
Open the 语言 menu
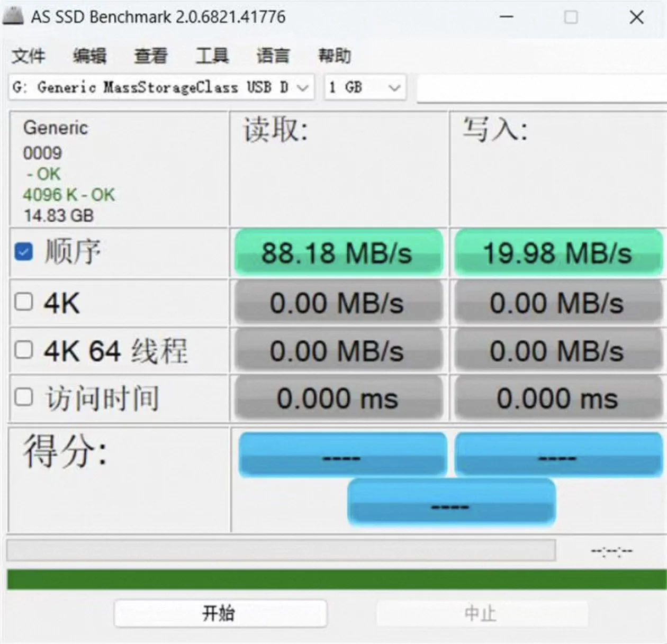point(273,55)
